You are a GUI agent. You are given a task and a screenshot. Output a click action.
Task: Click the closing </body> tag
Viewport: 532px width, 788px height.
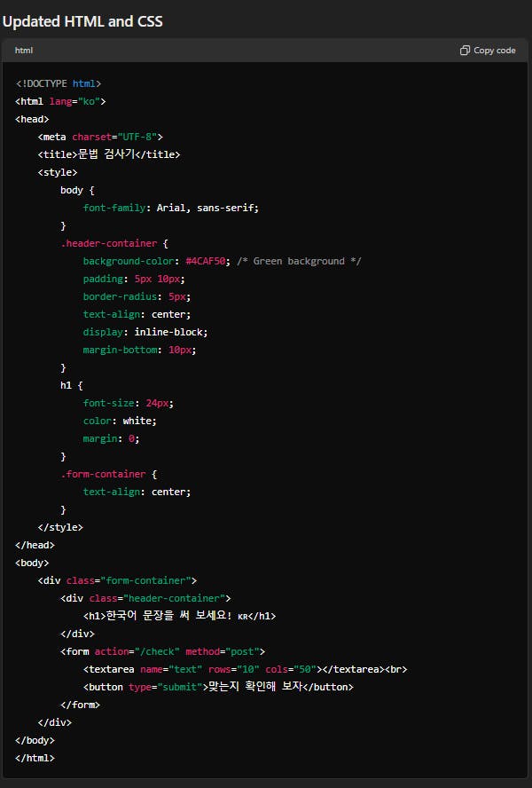35,740
